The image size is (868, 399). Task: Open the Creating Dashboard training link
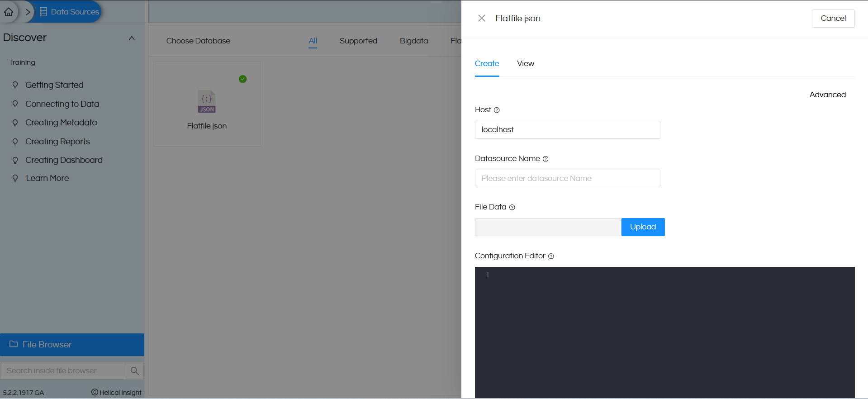(64, 160)
